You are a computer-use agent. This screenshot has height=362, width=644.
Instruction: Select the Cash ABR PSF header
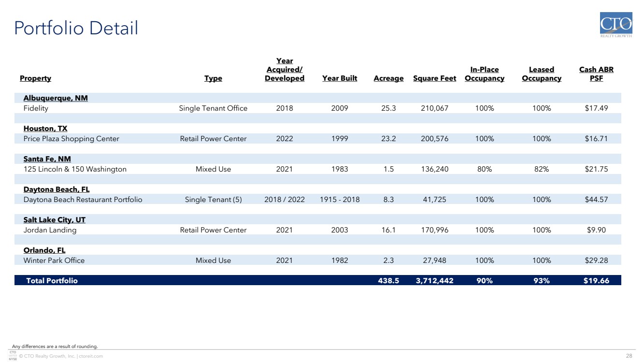pos(596,74)
